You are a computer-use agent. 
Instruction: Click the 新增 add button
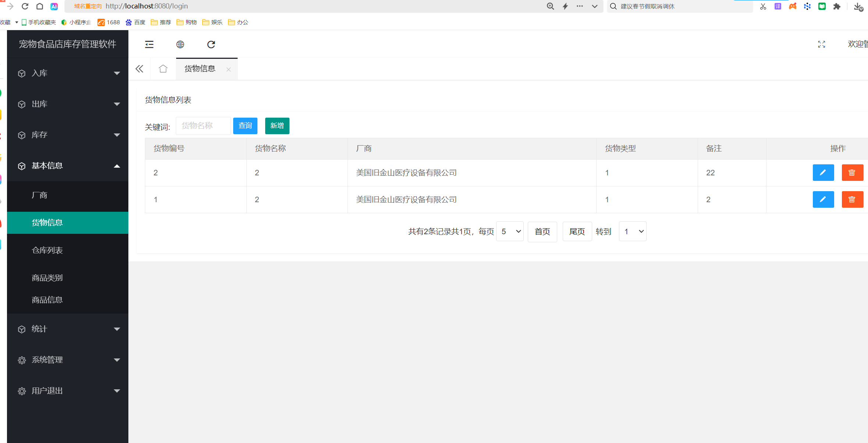tap(277, 126)
